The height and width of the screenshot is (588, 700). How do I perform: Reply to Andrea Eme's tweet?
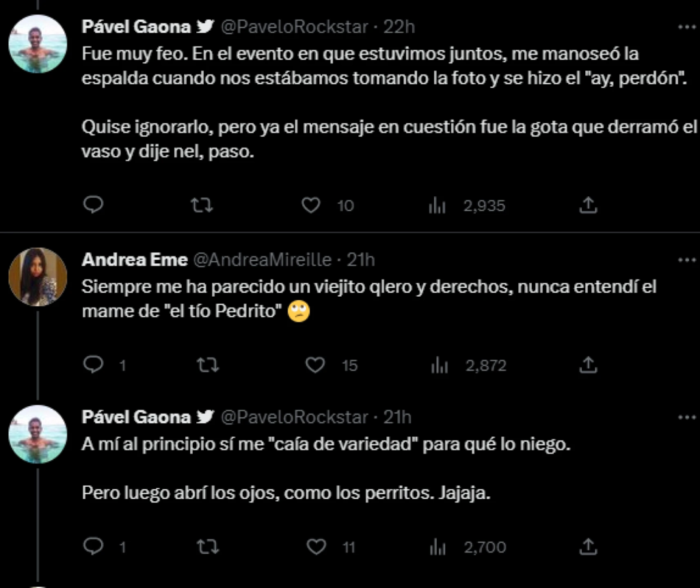point(93,366)
